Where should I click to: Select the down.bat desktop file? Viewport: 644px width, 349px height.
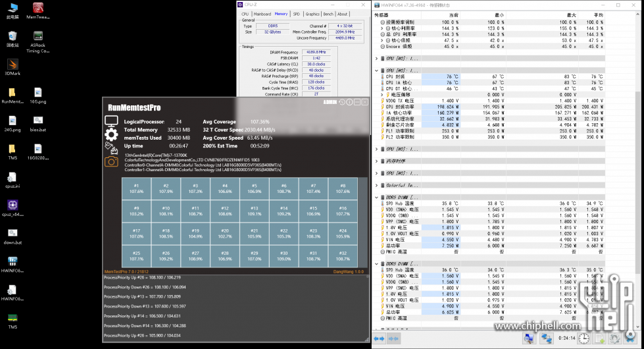point(12,236)
